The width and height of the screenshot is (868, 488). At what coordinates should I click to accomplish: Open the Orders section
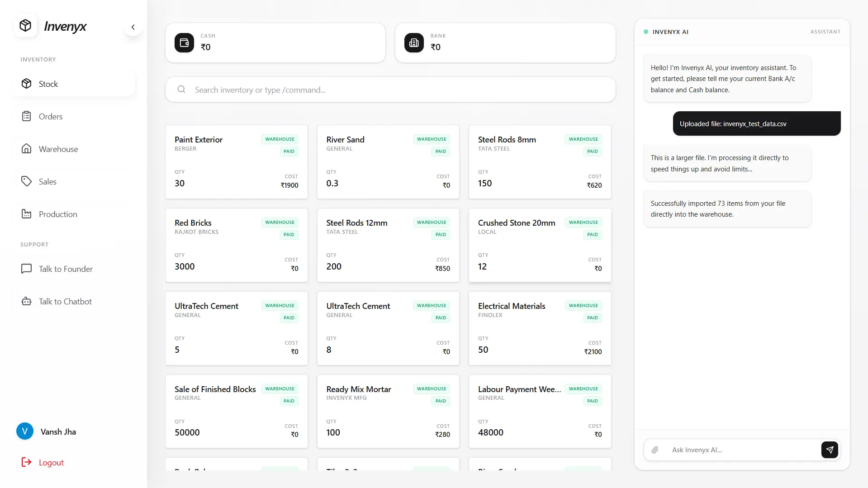75,116
